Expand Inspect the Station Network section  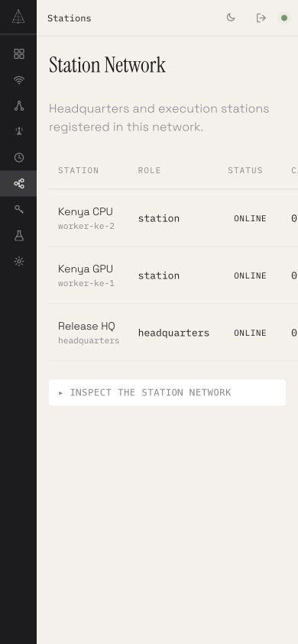[167, 393]
